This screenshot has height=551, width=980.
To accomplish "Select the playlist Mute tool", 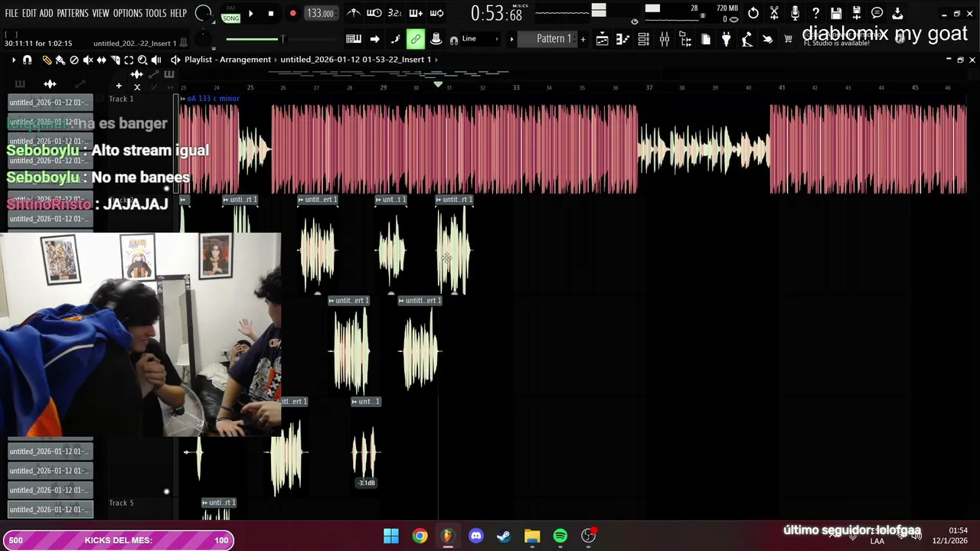I will 88,60.
